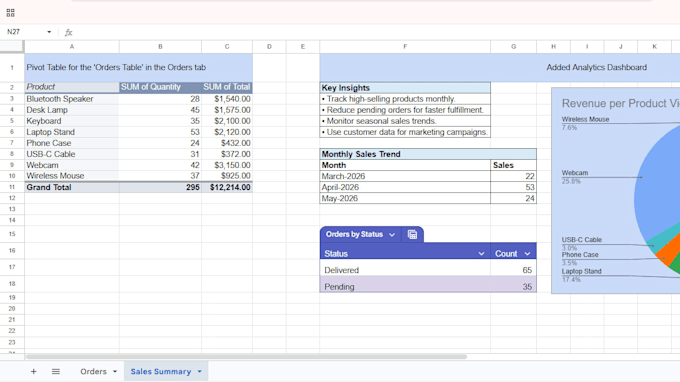Click the italic 'Product' header cell
The height and width of the screenshot is (382, 680).
[72, 87]
